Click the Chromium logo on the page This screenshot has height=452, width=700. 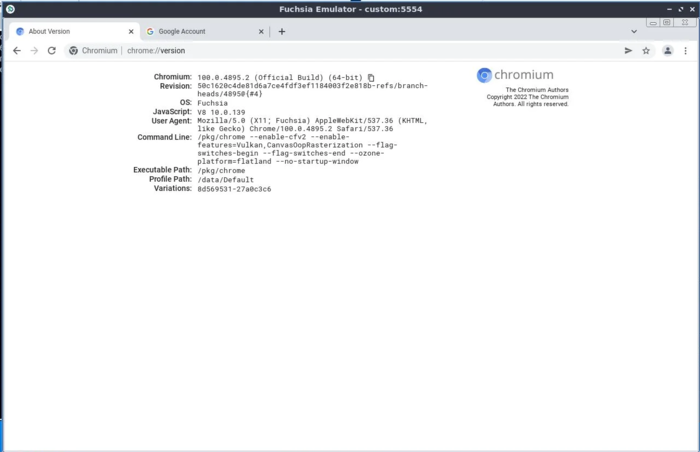515,75
